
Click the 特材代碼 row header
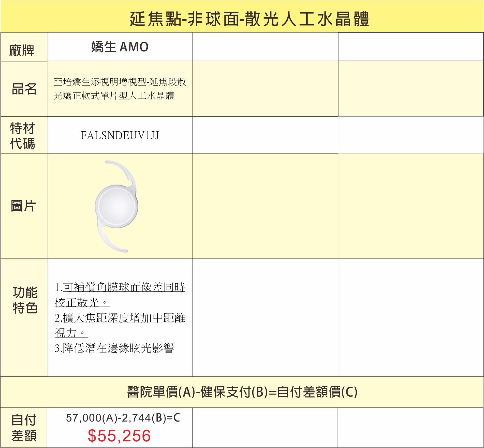[x=23, y=136]
